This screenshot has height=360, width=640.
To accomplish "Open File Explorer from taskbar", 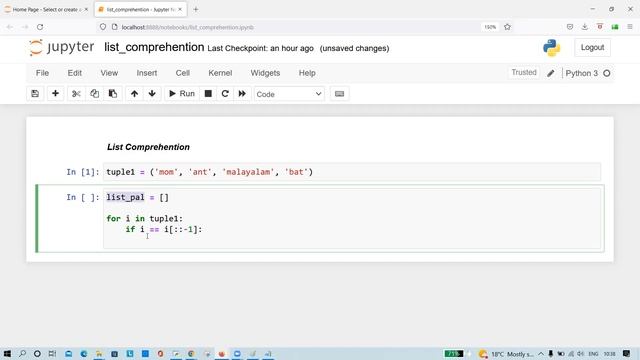I will coord(99,353).
